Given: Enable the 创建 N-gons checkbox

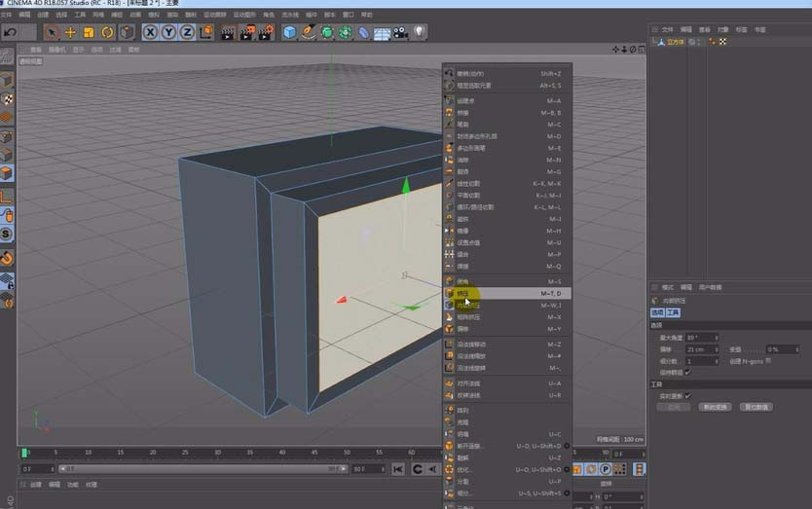Looking at the screenshot, I should (768, 360).
